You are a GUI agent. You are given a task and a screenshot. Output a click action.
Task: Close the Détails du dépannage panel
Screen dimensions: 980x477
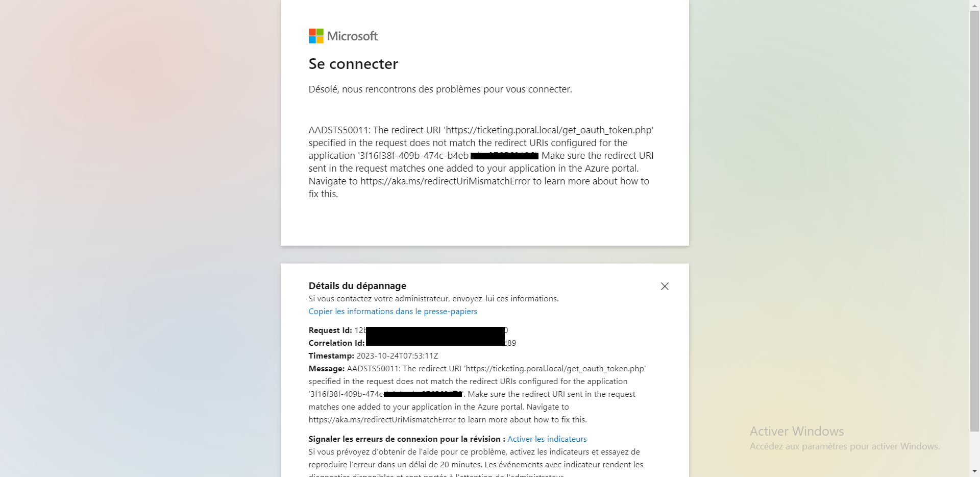click(665, 286)
